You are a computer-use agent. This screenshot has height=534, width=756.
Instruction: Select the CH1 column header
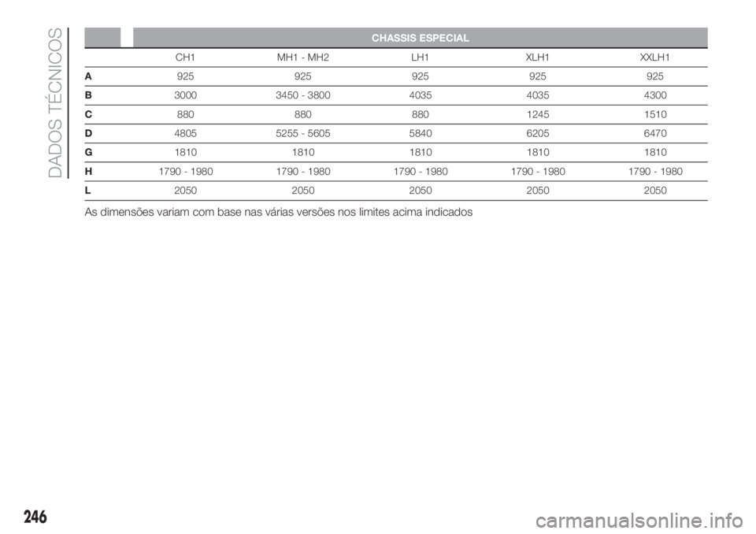[185, 57]
